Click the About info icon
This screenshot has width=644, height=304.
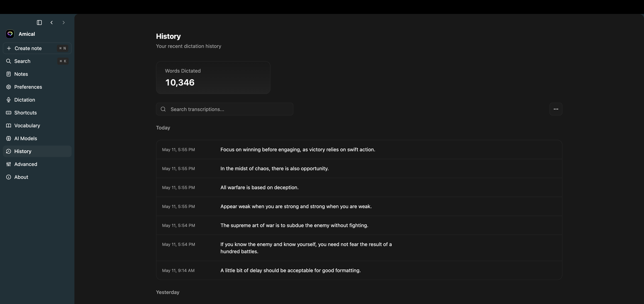click(9, 177)
